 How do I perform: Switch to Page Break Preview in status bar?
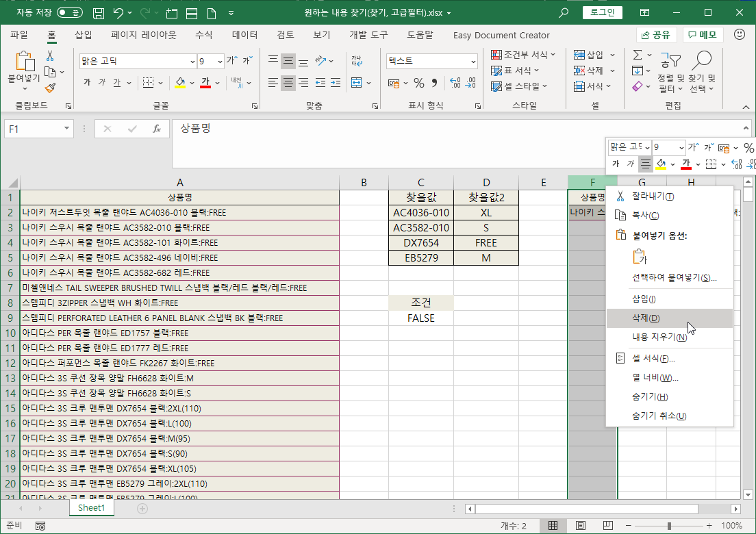pyautogui.click(x=608, y=525)
